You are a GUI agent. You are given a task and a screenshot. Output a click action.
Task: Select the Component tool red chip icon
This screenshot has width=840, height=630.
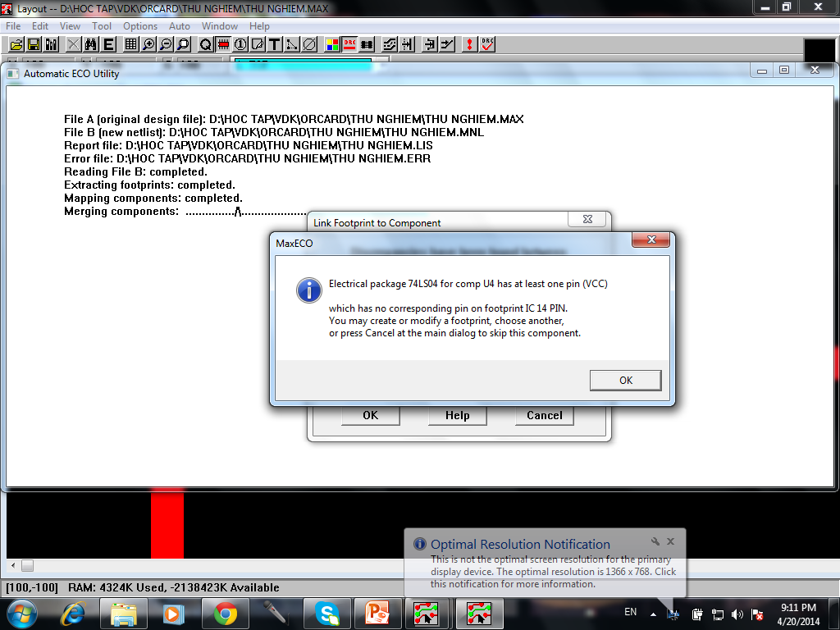coord(223,44)
